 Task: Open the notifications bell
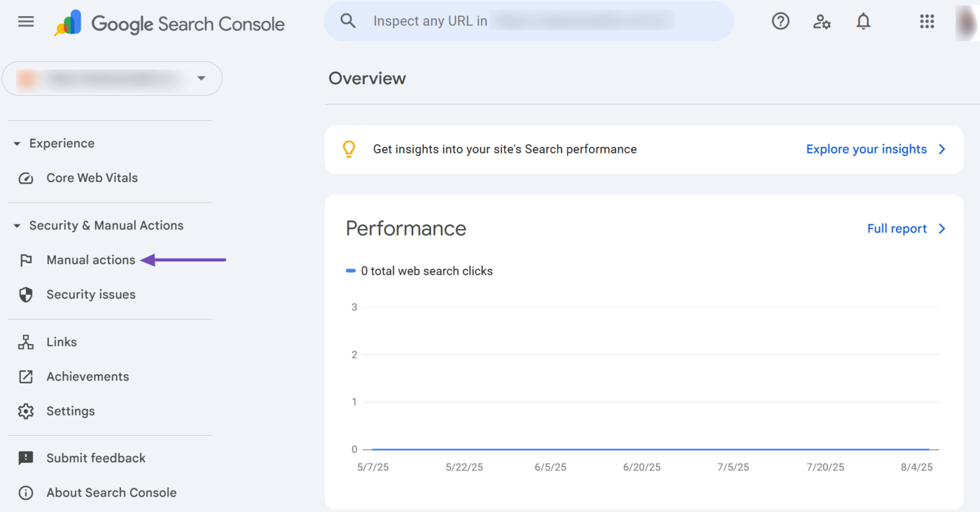tap(863, 22)
